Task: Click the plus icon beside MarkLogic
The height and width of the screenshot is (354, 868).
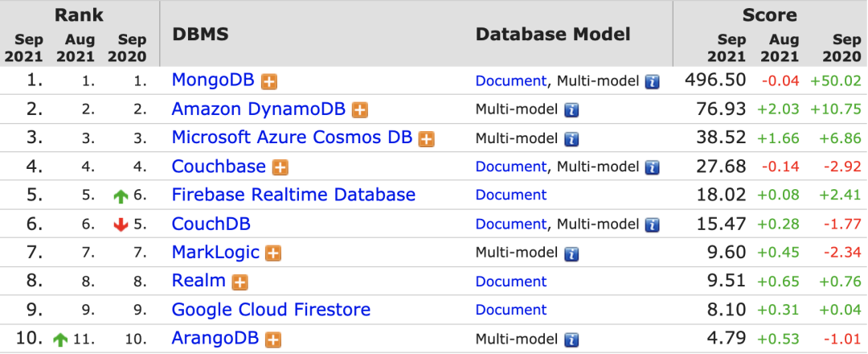Action: (273, 253)
